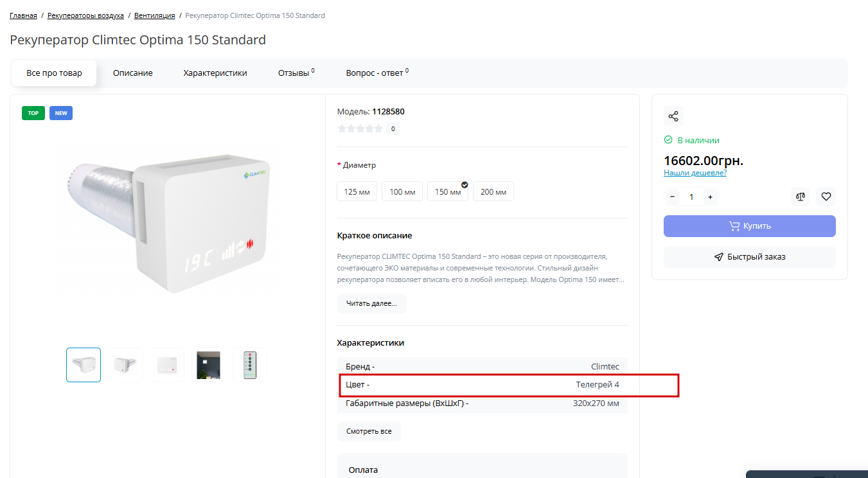Click the star rating icons

360,128
